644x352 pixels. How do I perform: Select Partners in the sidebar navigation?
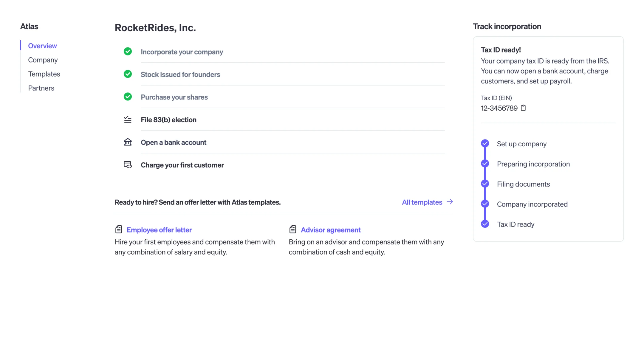[x=41, y=88]
